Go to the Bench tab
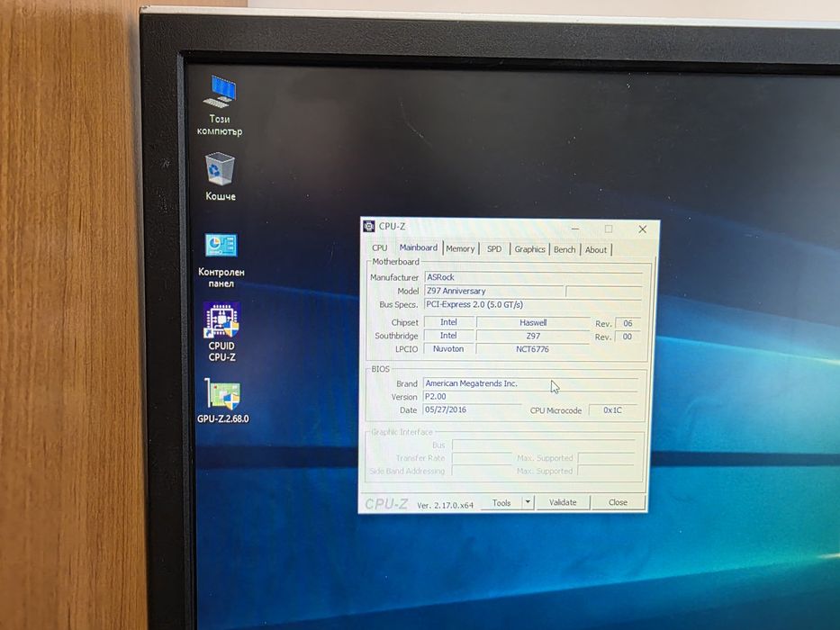Viewport: 840px width, 630px height. [x=565, y=249]
